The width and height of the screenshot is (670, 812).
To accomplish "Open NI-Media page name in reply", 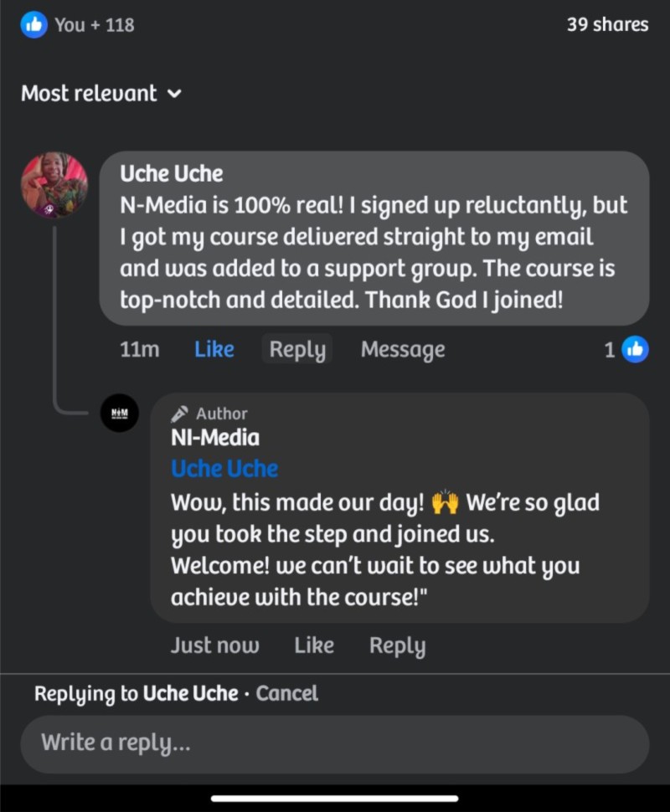I will [215, 438].
